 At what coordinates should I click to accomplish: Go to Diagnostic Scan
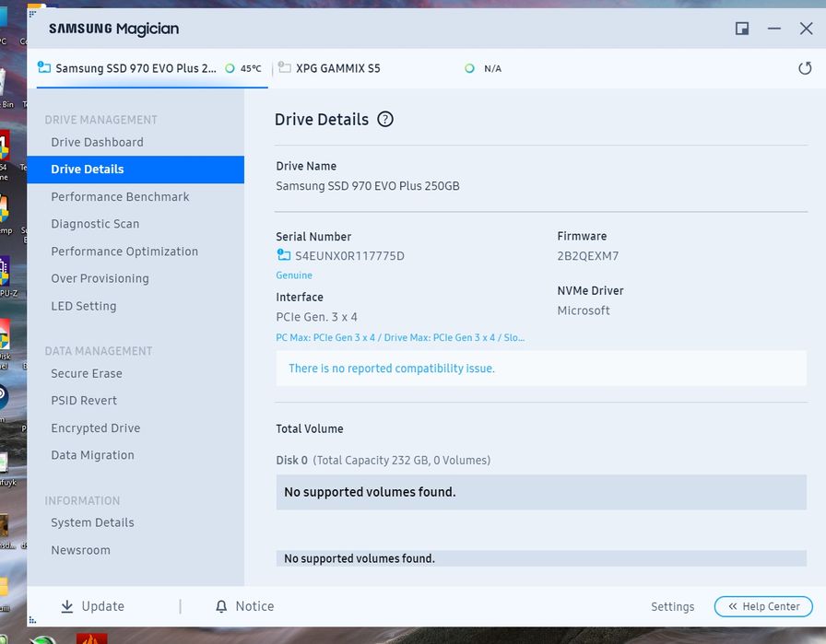tap(95, 224)
